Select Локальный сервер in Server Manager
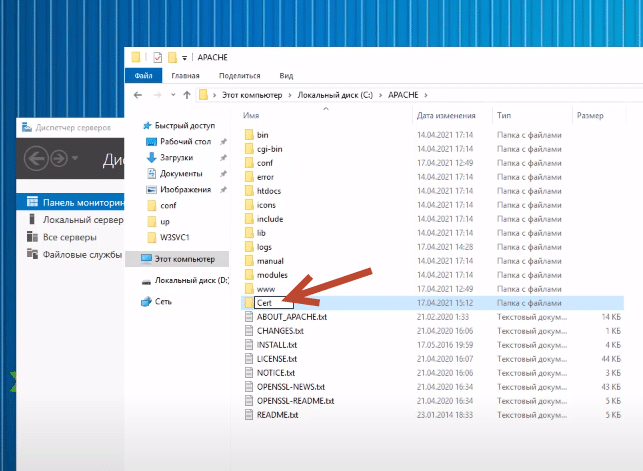 (x=82, y=219)
